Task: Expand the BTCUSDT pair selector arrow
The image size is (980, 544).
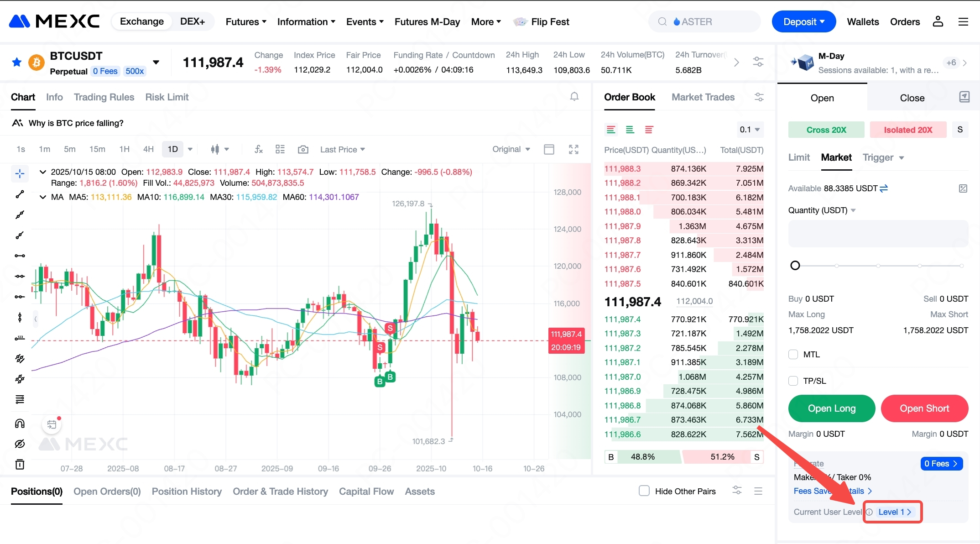Action: pyautogui.click(x=156, y=63)
